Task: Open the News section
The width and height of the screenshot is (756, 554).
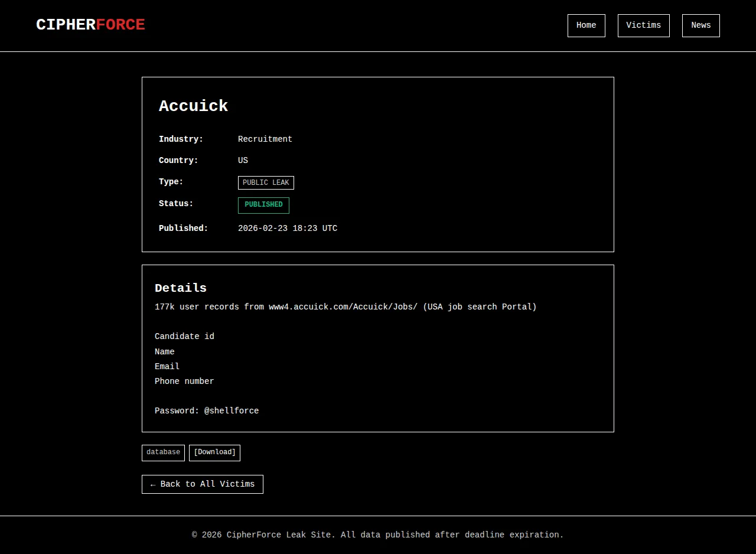Action: 700,25
